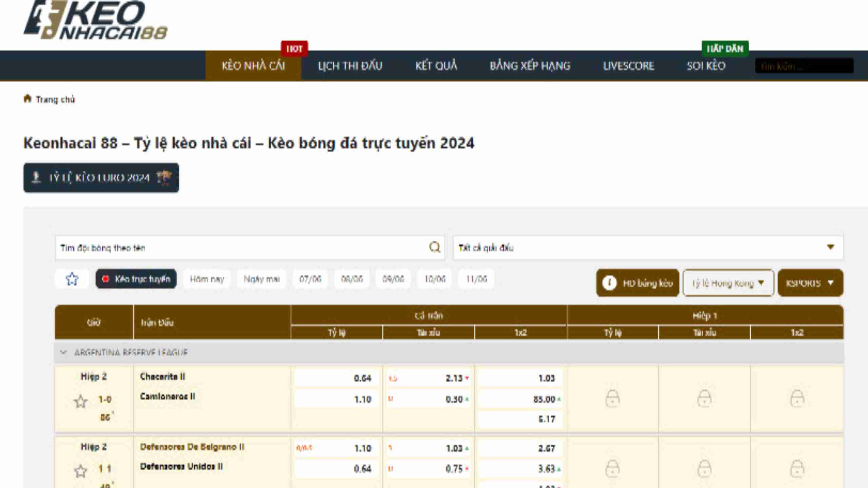The width and height of the screenshot is (868, 488).
Task: Click the 1x2 home odds 1.03 for Chacarita II
Action: (x=520, y=378)
